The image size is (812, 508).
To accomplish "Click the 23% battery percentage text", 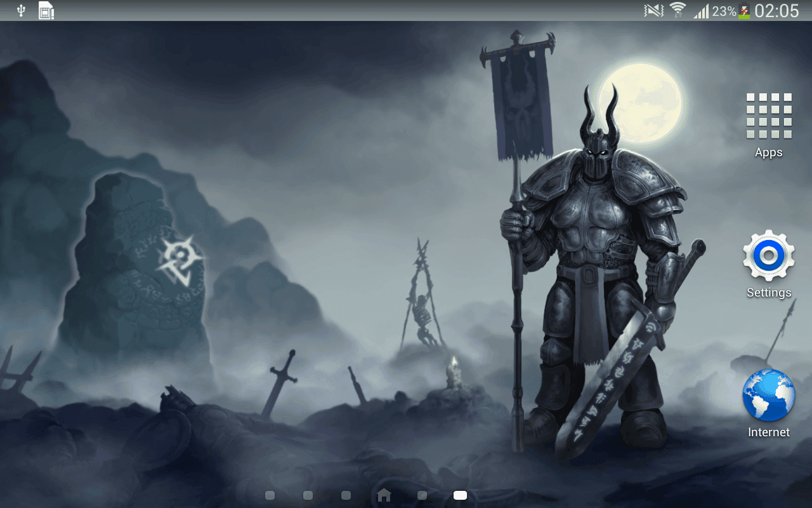I will pyautogui.click(x=724, y=11).
